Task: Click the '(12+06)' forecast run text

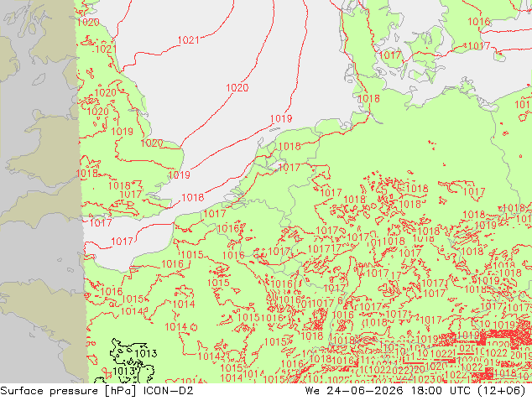Action: [502, 391]
